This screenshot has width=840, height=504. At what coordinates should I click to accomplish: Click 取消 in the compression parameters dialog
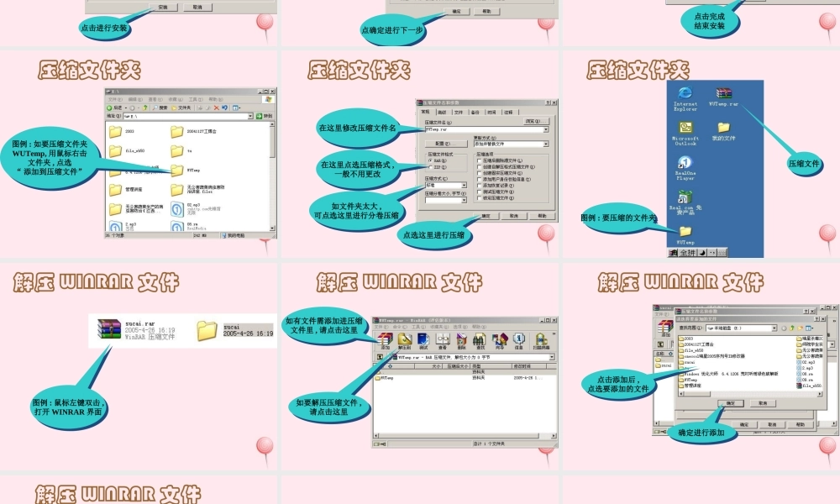pyautogui.click(x=514, y=216)
